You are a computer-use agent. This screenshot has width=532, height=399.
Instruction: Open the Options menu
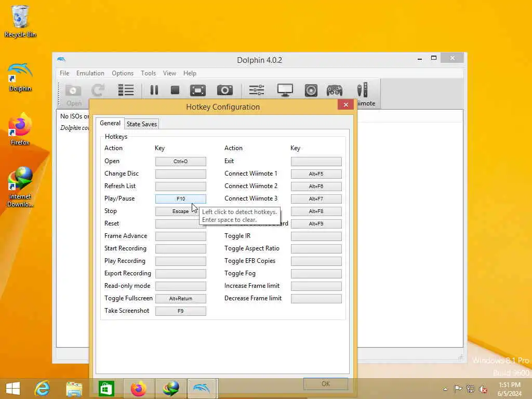tap(123, 73)
